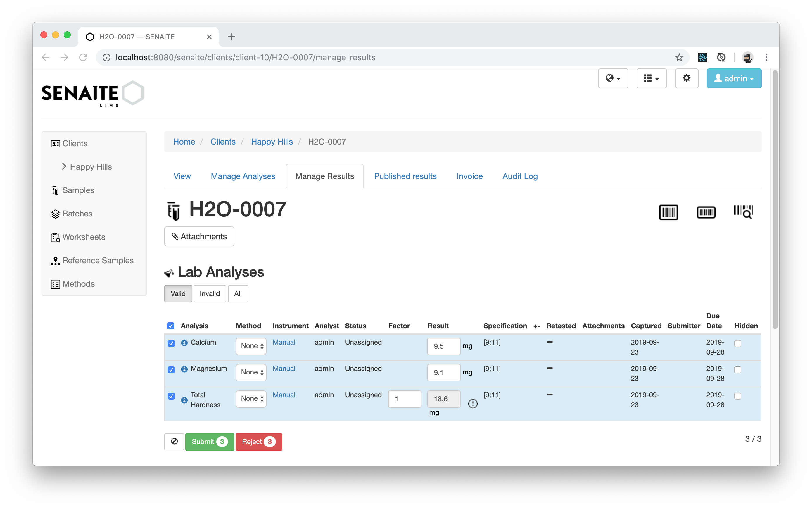Open the Clients sidebar item
Image resolution: width=812 pixels, height=509 pixels.
click(x=69, y=143)
